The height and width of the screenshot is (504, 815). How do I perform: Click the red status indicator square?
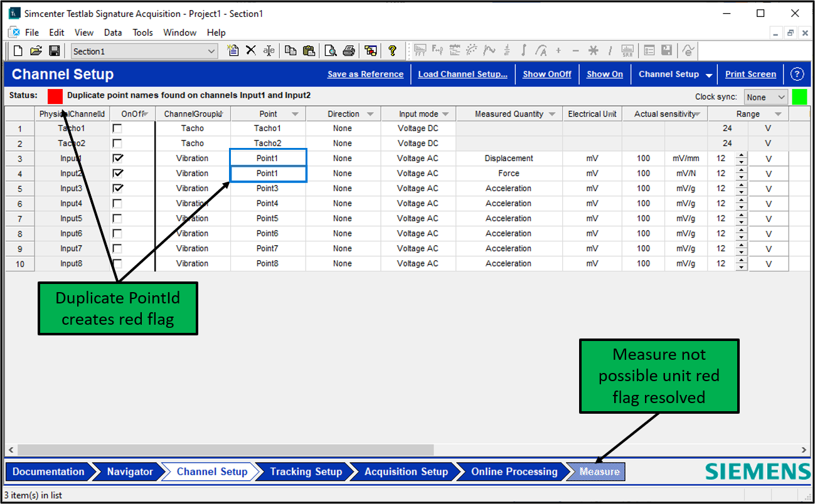[x=55, y=96]
